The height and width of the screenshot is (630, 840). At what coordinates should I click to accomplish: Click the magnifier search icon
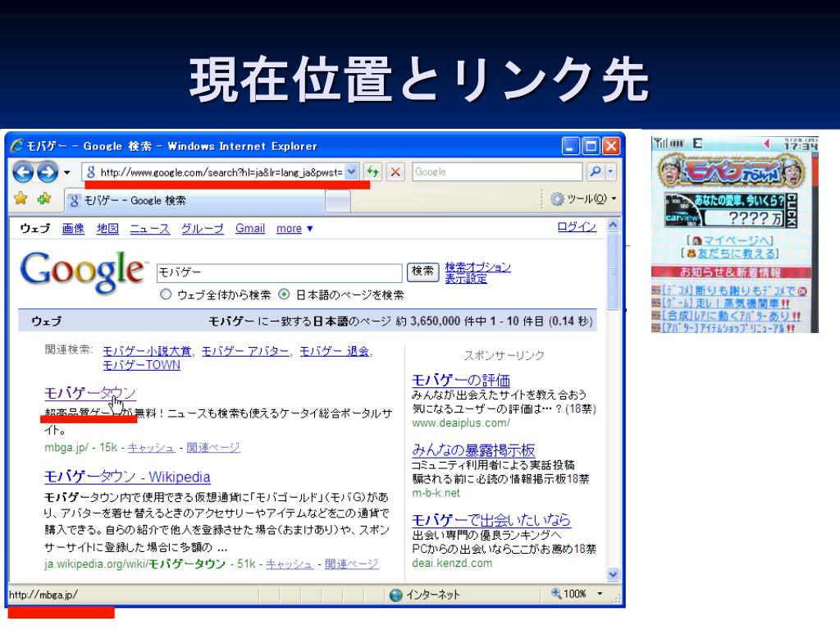click(x=595, y=172)
